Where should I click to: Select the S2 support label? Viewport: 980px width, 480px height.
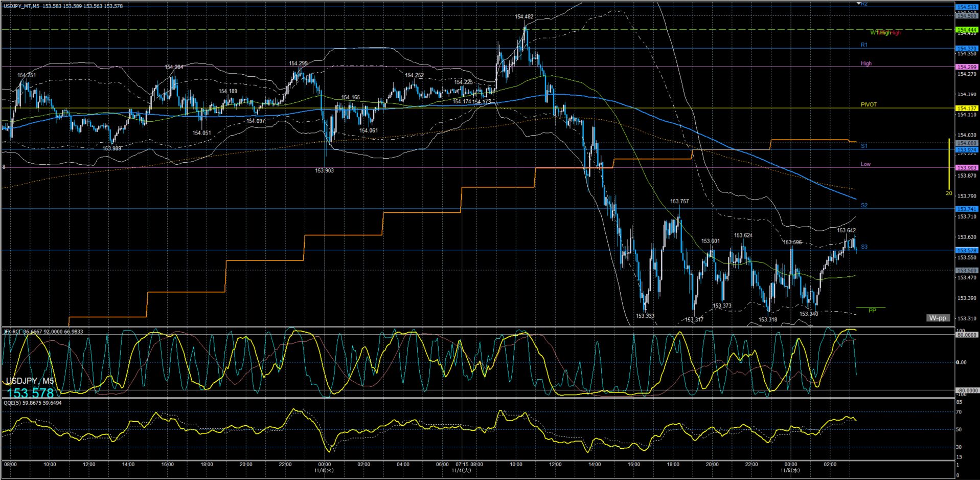(x=864, y=205)
